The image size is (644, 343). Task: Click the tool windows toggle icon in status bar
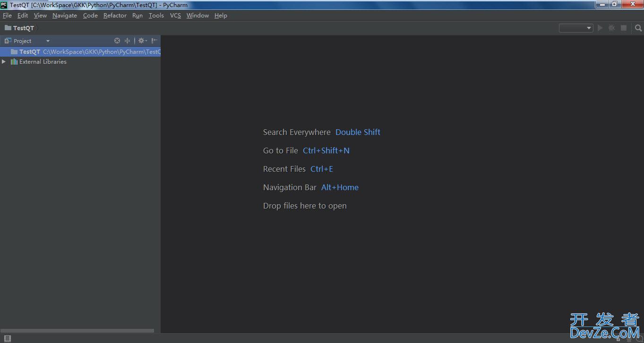tap(7, 338)
